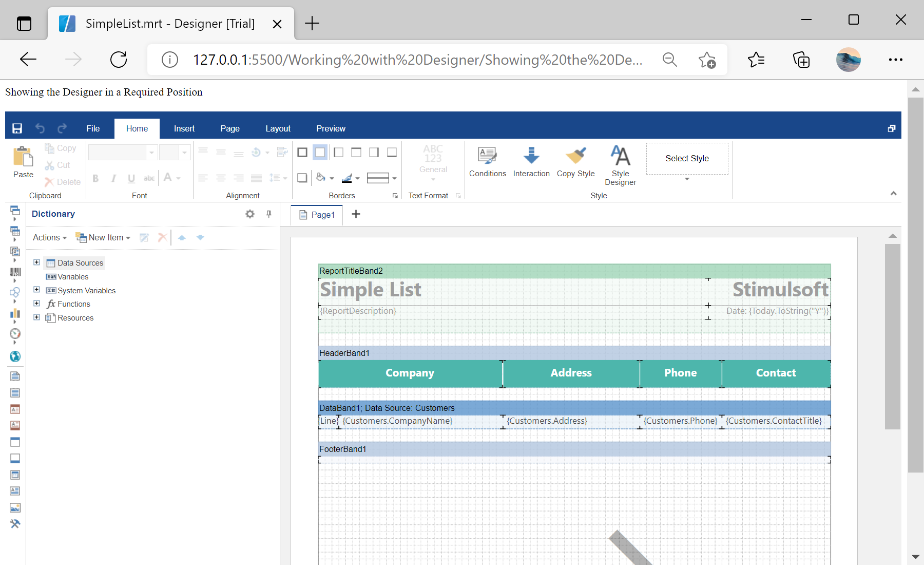The height and width of the screenshot is (565, 924).
Task: Add a new page with the plus button
Action: [x=356, y=214]
